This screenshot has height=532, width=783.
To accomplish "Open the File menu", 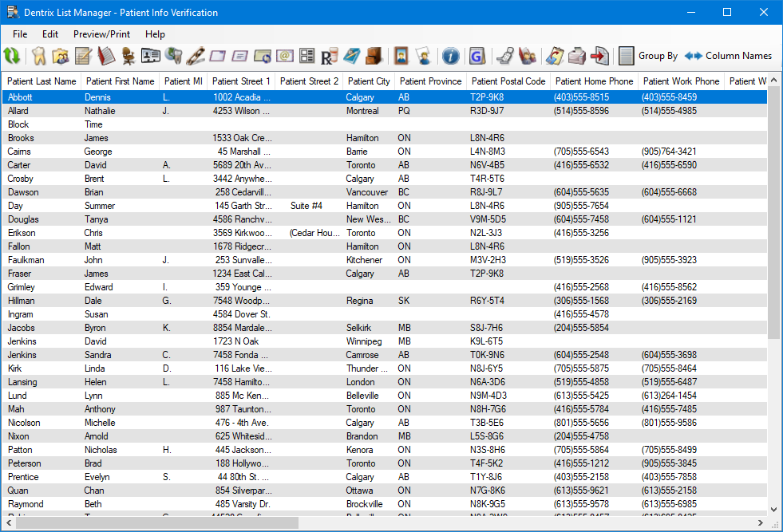I will (x=20, y=34).
